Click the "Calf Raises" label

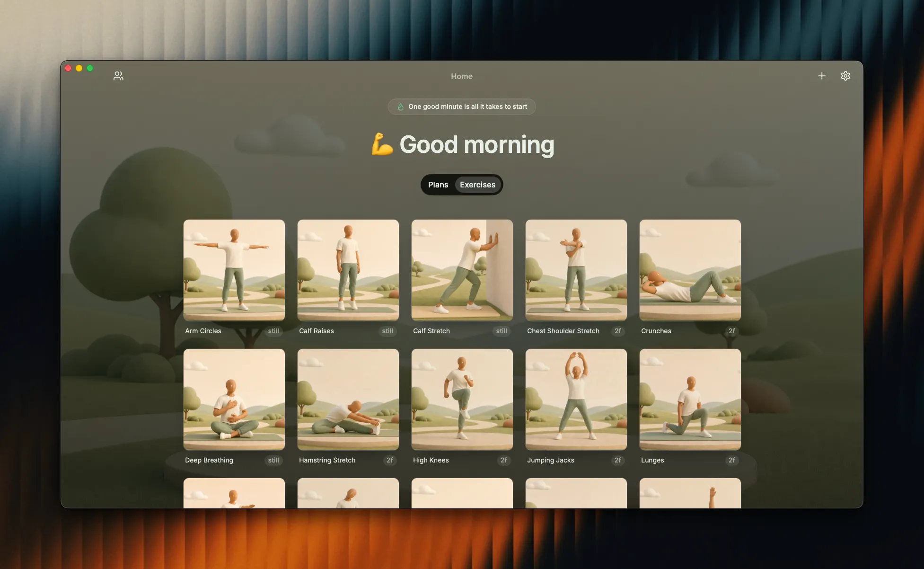tap(317, 331)
